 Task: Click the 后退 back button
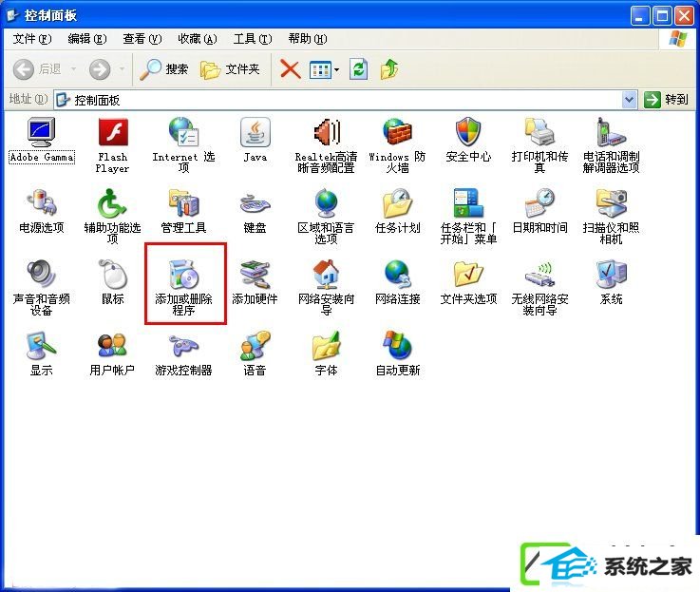pos(37,69)
